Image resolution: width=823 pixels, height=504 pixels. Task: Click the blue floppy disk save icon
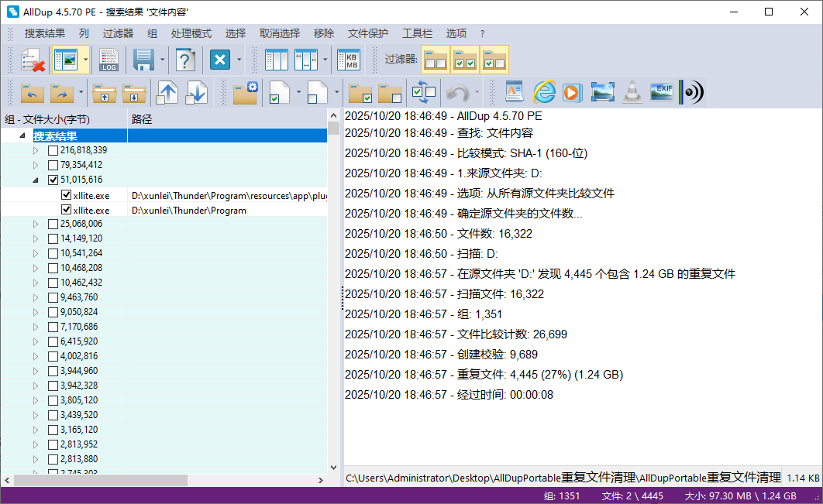[x=143, y=60]
